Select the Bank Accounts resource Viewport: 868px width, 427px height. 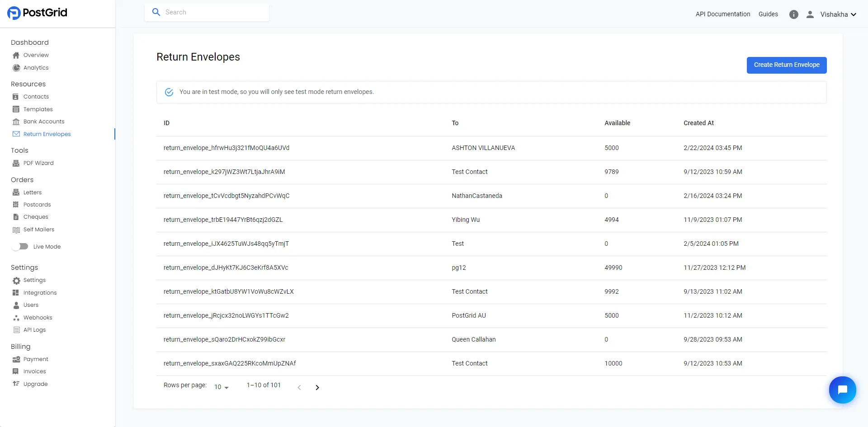point(43,121)
